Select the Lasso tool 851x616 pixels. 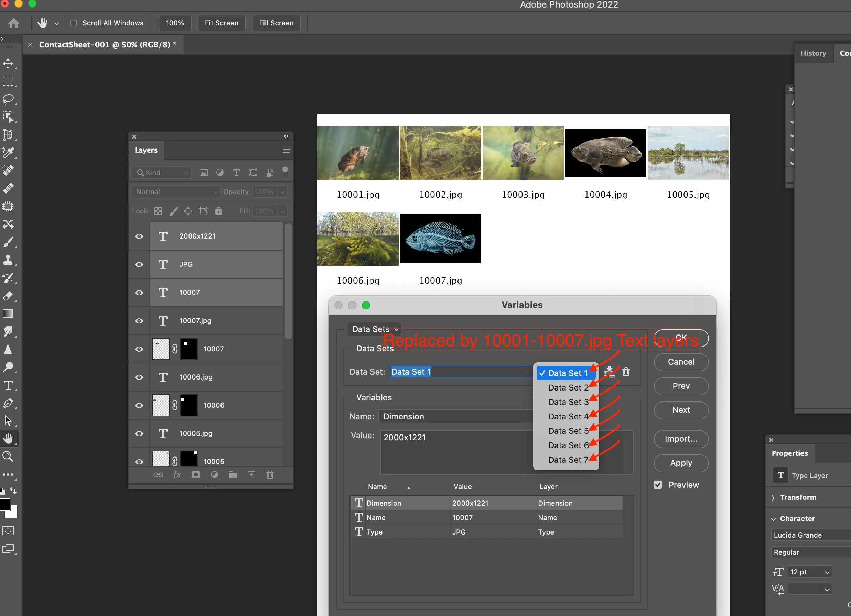(8, 99)
